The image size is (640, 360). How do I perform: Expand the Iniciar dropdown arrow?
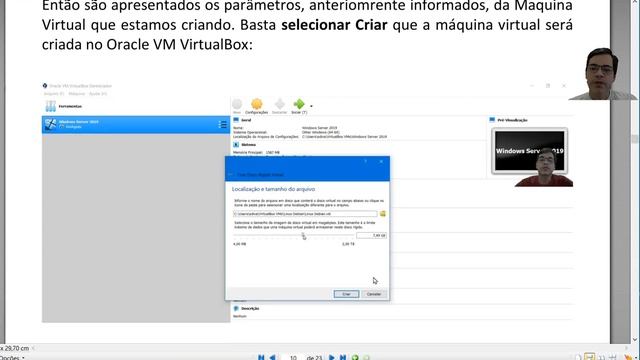pos(311,106)
